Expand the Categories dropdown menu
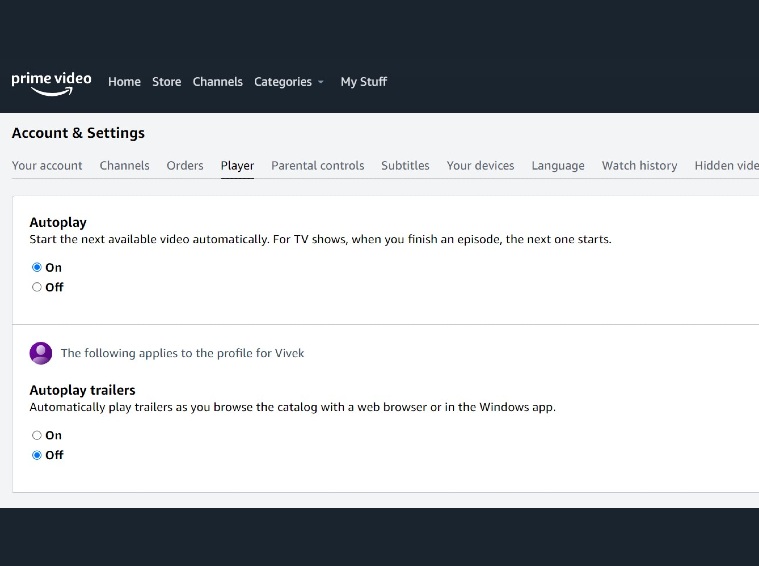Screen dimensions: 759x566 coord(289,82)
